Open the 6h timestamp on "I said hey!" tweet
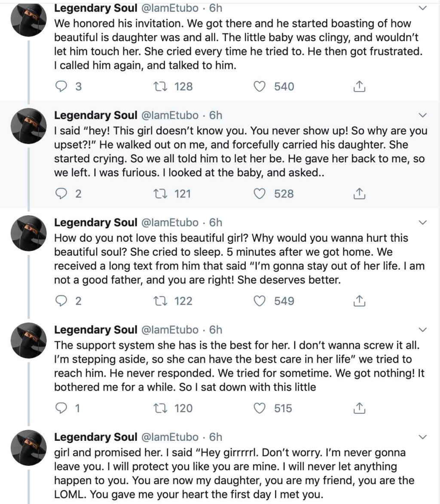440x504 pixels. click(x=215, y=116)
